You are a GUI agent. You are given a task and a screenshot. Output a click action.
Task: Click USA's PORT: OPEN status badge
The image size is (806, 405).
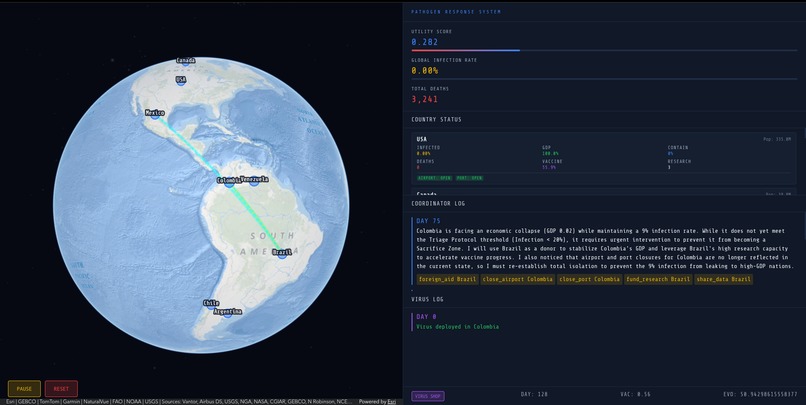(469, 178)
